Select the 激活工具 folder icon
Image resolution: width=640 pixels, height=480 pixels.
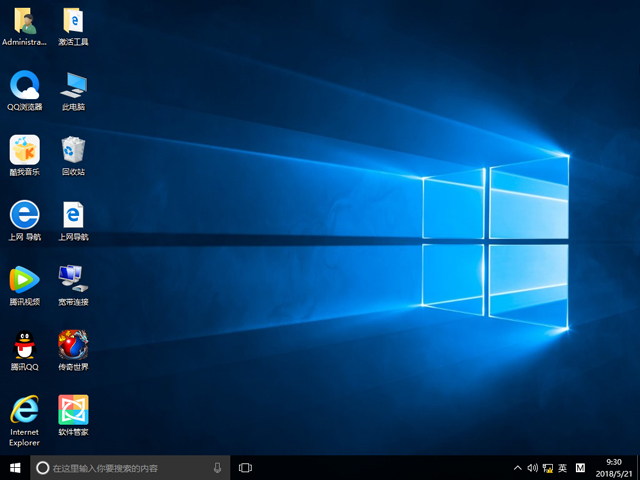[x=73, y=21]
